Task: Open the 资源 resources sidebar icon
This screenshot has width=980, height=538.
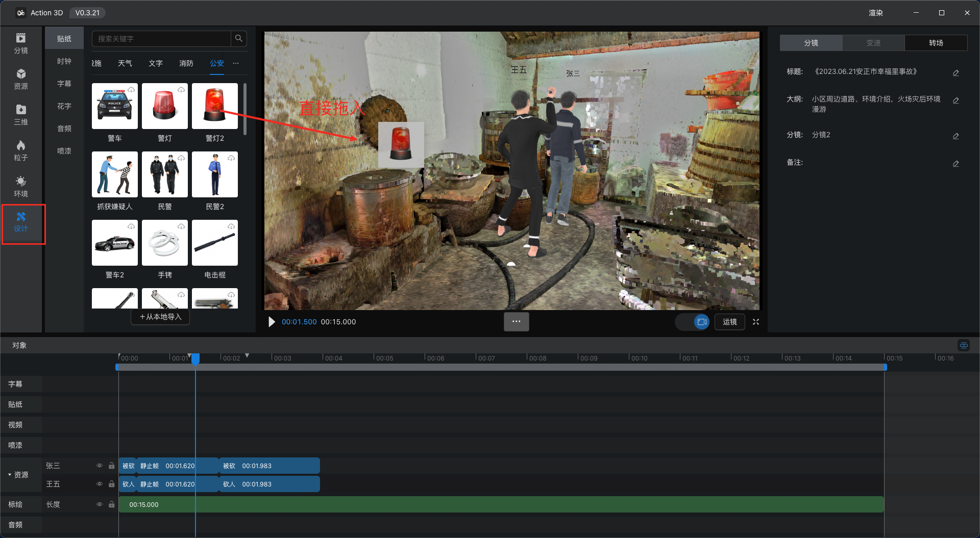Action: click(x=21, y=79)
